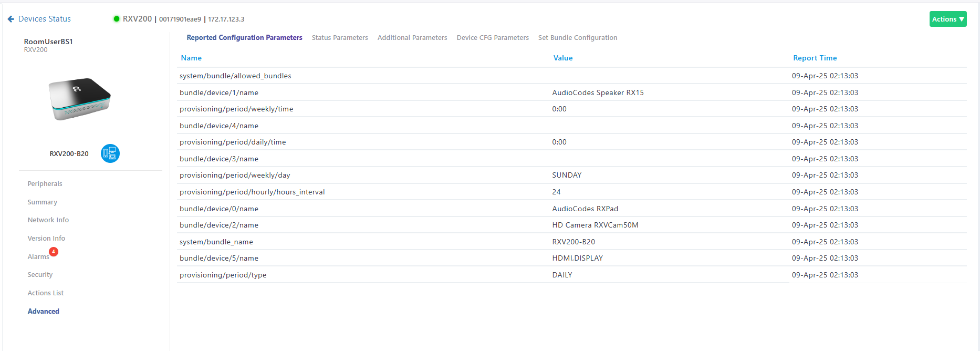The image size is (980, 351).
Task: Open Security in the side menu
Action: coord(40,275)
